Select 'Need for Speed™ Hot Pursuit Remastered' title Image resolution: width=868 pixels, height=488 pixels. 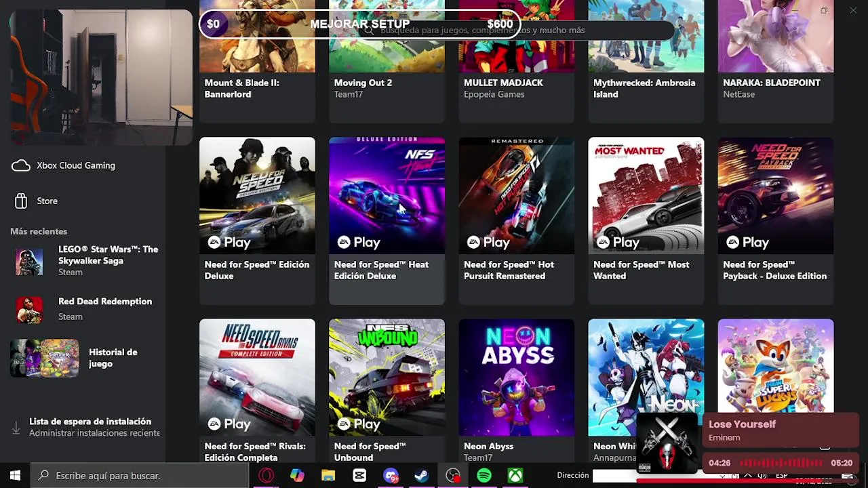pos(509,270)
